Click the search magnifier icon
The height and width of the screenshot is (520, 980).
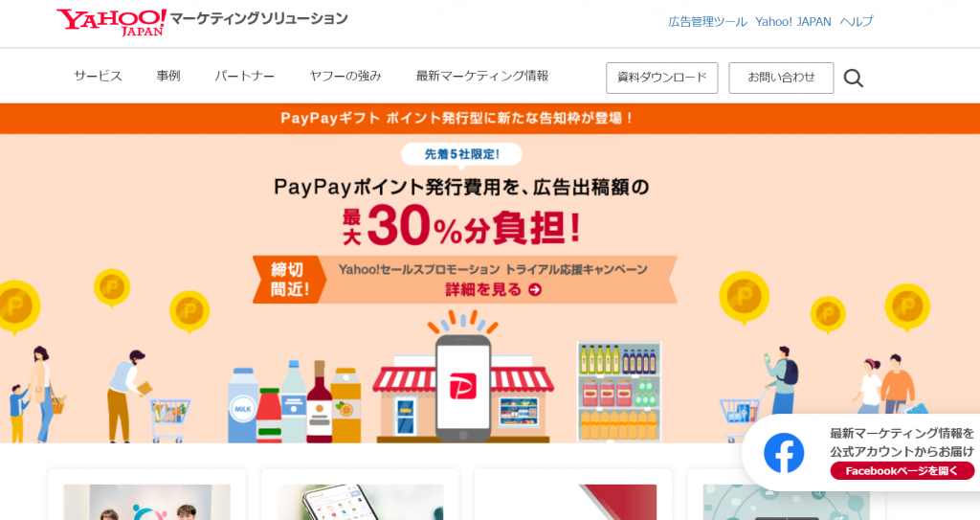pyautogui.click(x=853, y=79)
